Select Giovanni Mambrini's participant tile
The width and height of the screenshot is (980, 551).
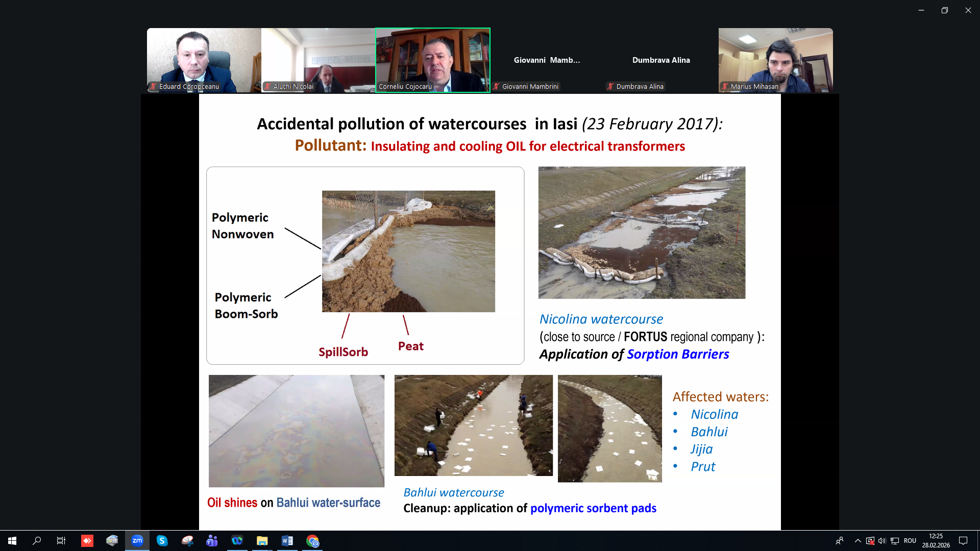point(547,60)
